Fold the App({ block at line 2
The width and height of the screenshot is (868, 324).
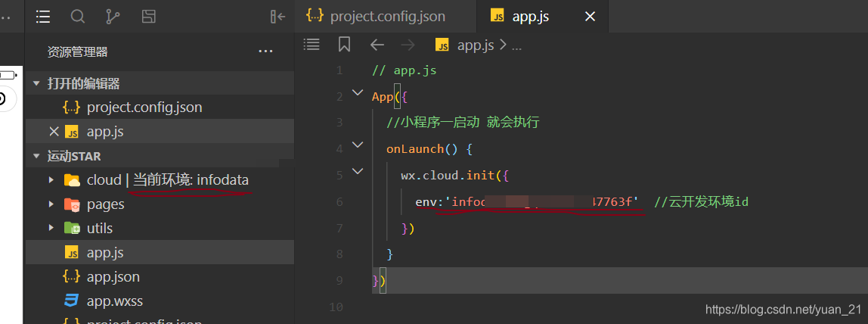tap(358, 92)
